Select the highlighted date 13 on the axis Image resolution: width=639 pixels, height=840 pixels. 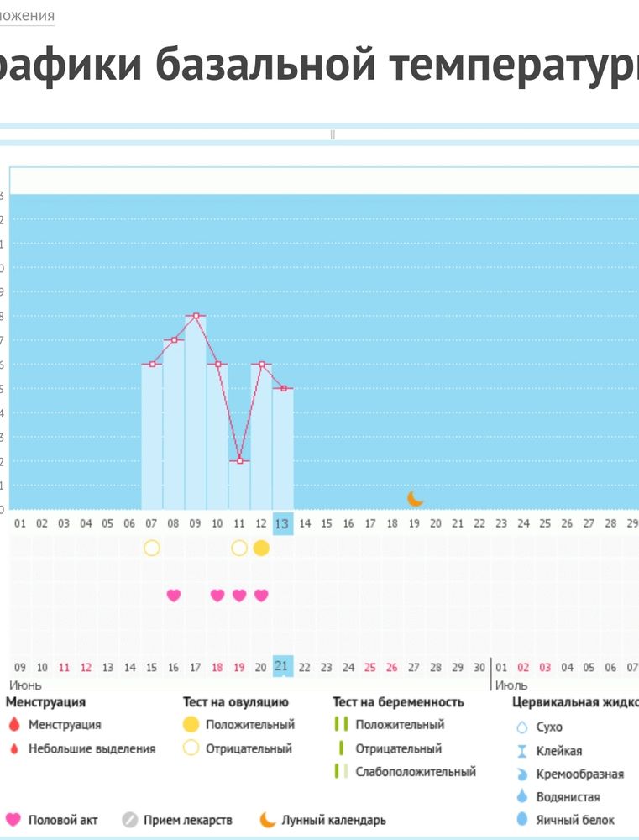click(282, 524)
